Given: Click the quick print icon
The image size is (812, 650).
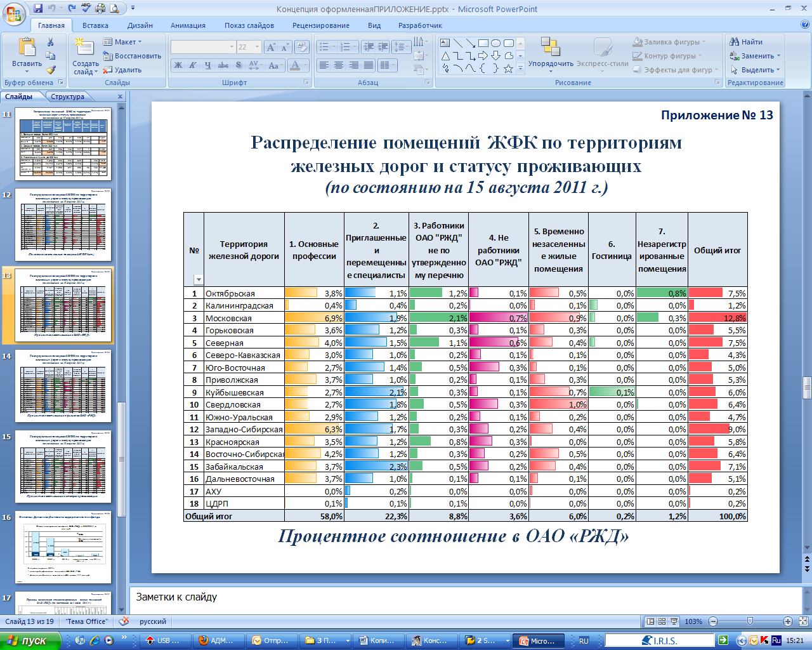Looking at the screenshot, I should (x=100, y=9).
